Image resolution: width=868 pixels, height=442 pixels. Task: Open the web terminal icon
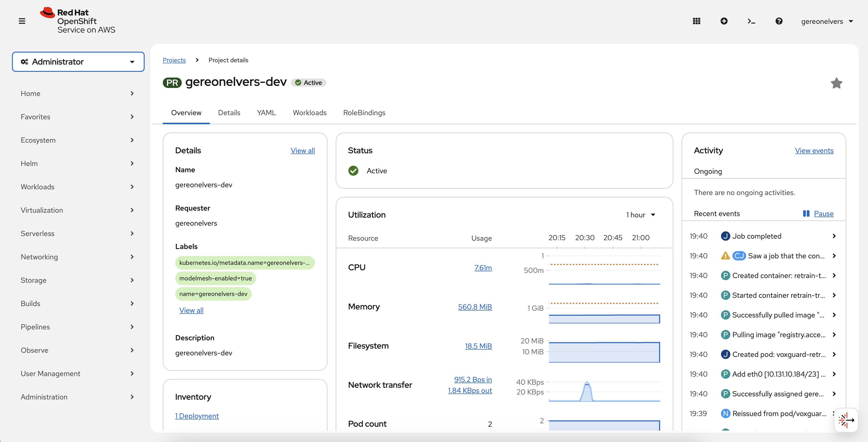click(x=751, y=21)
